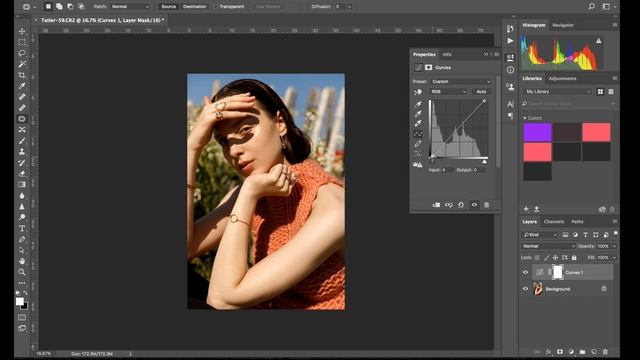
Task: Toggle lock all padlock in Layers lock row
Action: pos(574,258)
